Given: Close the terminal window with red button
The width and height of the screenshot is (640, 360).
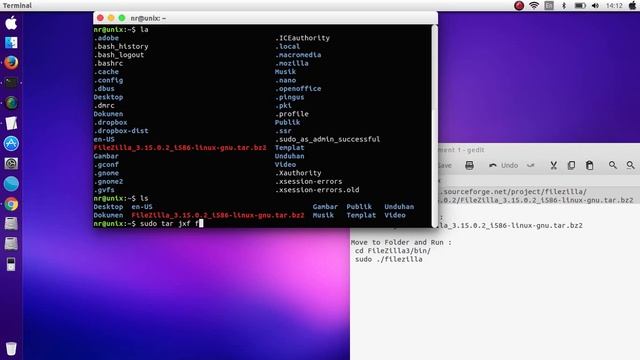Looking at the screenshot, I should coord(100,18).
